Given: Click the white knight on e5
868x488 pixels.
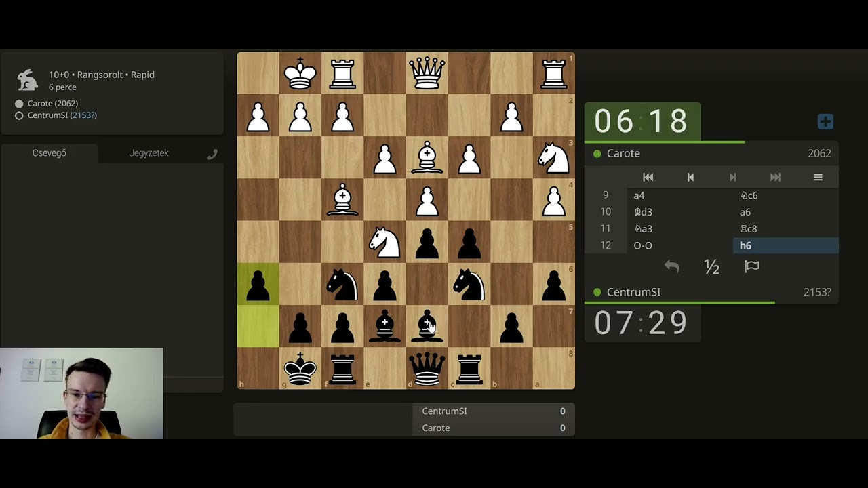Looking at the screenshot, I should 384,242.
